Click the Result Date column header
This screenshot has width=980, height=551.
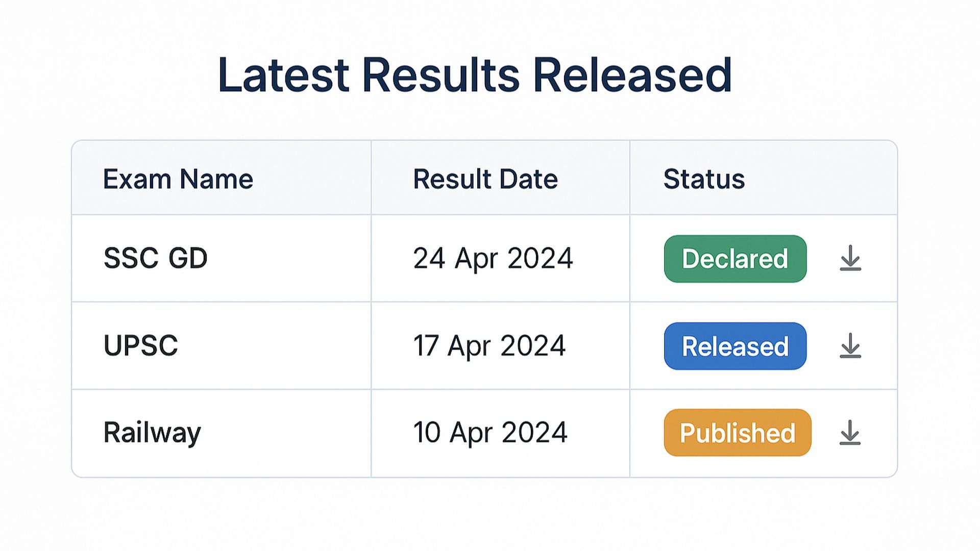pyautogui.click(x=485, y=180)
